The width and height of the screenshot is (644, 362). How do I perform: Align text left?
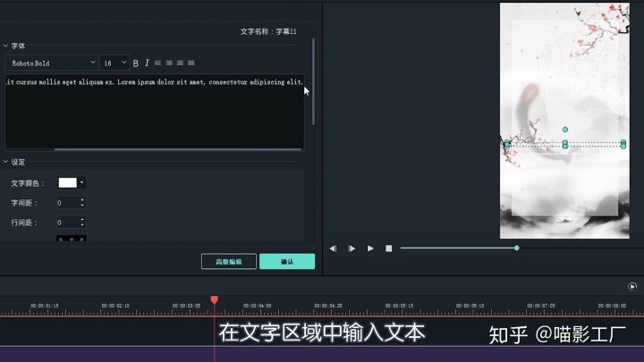(157, 63)
